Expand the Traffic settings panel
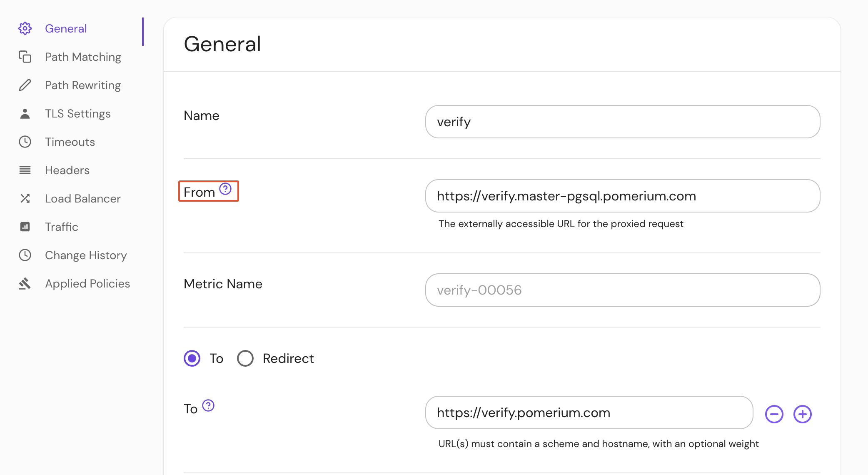Screen dimensions: 868x475 click(x=61, y=227)
